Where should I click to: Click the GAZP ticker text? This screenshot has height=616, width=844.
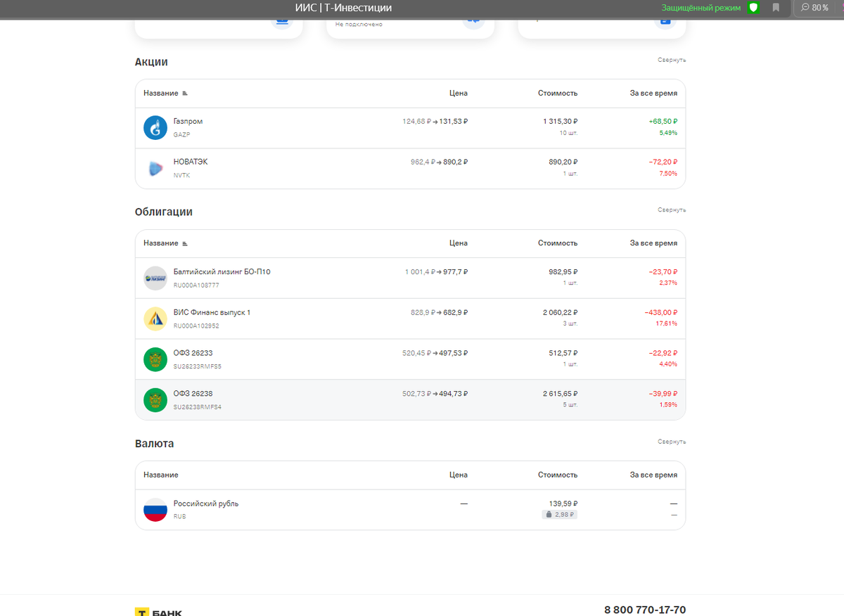tap(181, 134)
